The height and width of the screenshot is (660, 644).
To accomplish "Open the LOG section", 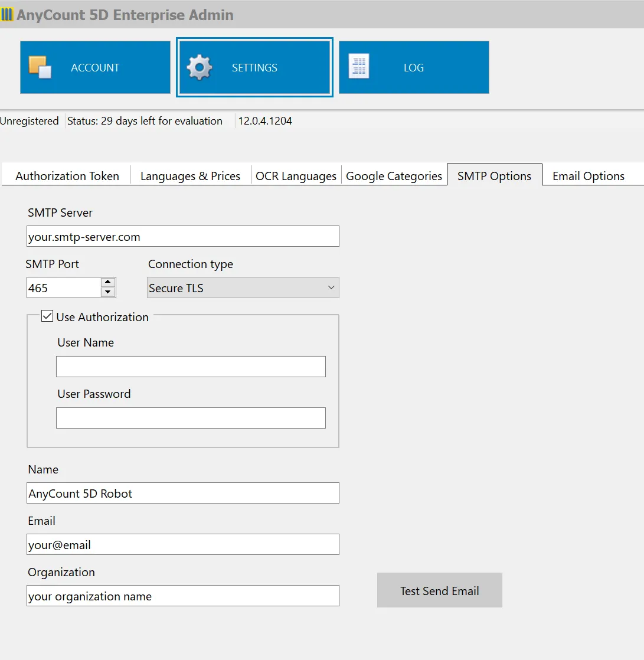I will pos(414,67).
